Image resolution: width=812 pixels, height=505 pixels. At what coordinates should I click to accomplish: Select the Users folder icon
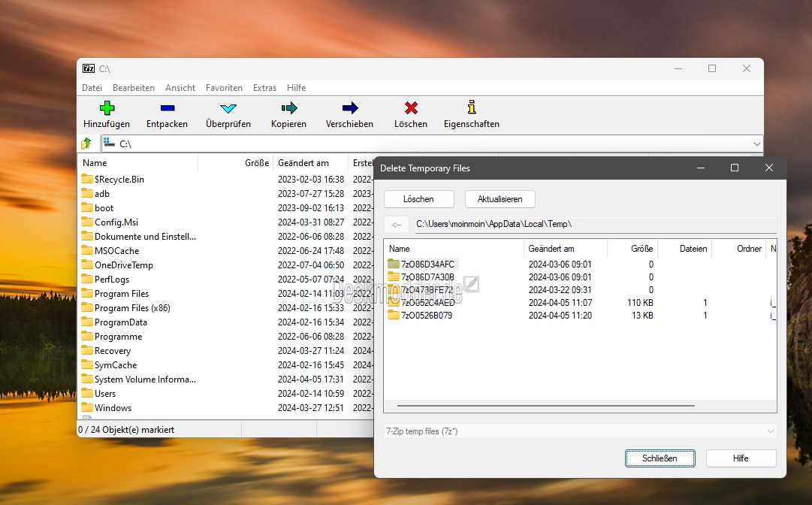[87, 393]
